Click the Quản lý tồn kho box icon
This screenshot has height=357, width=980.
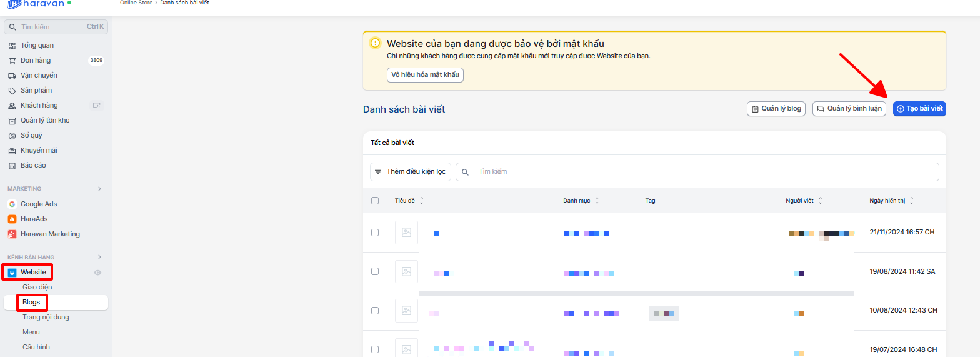click(12, 121)
